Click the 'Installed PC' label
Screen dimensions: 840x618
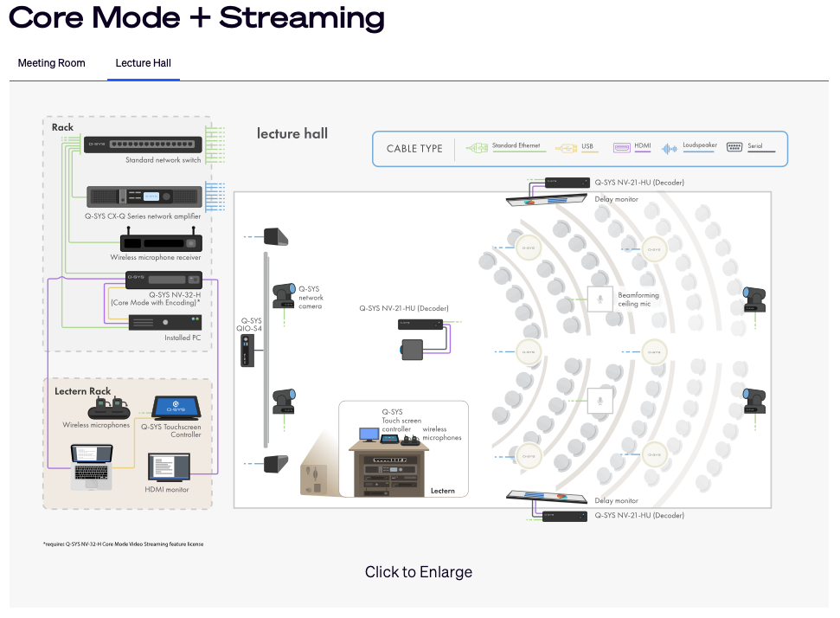tap(183, 338)
